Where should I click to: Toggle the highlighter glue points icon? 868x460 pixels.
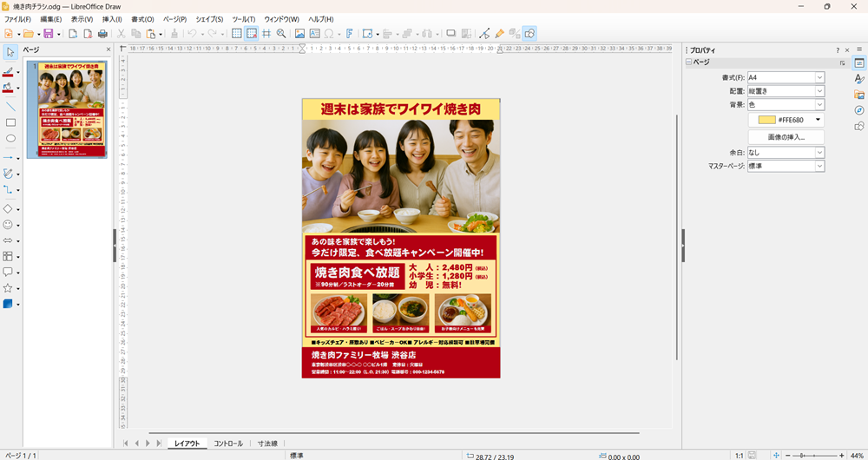pyautogui.click(x=499, y=34)
